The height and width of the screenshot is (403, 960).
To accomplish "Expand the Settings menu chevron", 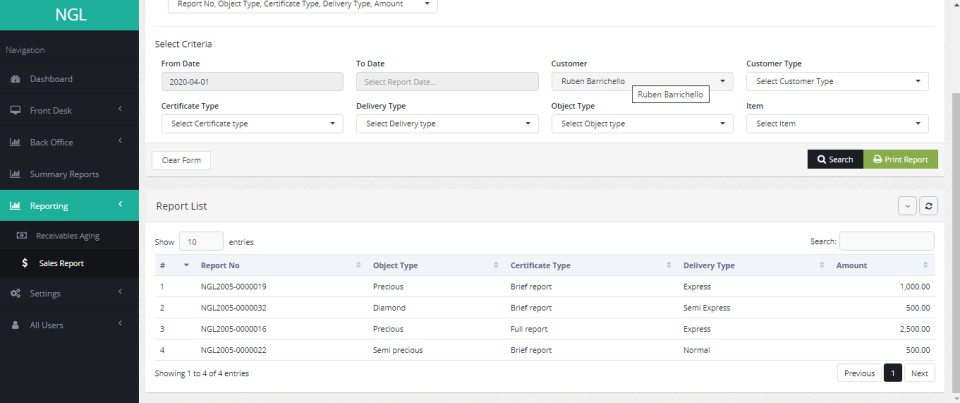I will coord(121,292).
